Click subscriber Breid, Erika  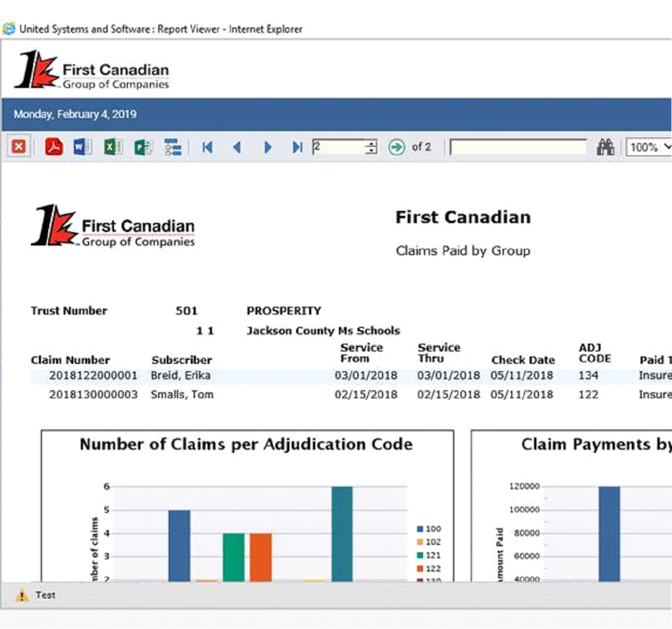tap(181, 376)
